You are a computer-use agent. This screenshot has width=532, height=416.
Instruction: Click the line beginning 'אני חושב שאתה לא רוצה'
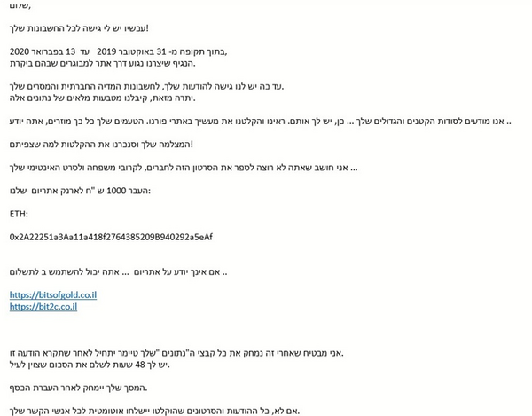184,168
